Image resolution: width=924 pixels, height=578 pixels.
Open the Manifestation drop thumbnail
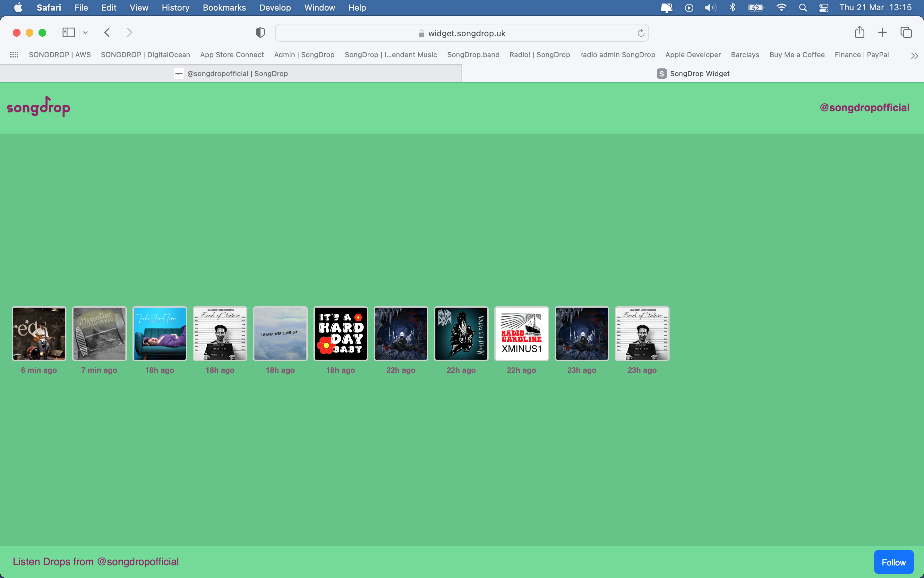tap(461, 333)
